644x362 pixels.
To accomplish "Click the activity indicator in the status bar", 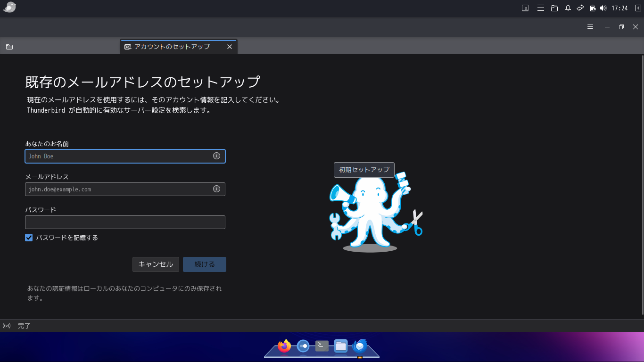I will (7, 326).
